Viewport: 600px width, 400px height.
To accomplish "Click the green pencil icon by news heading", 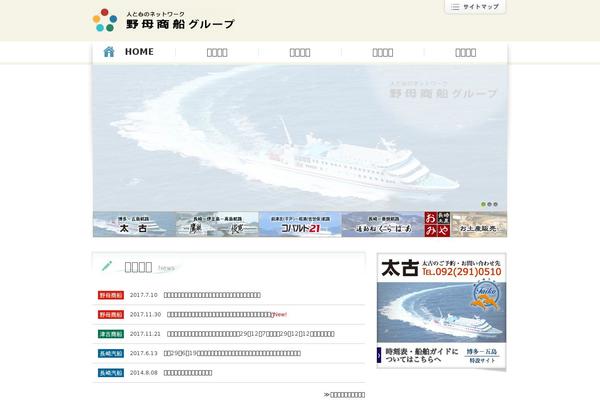I will [107, 266].
